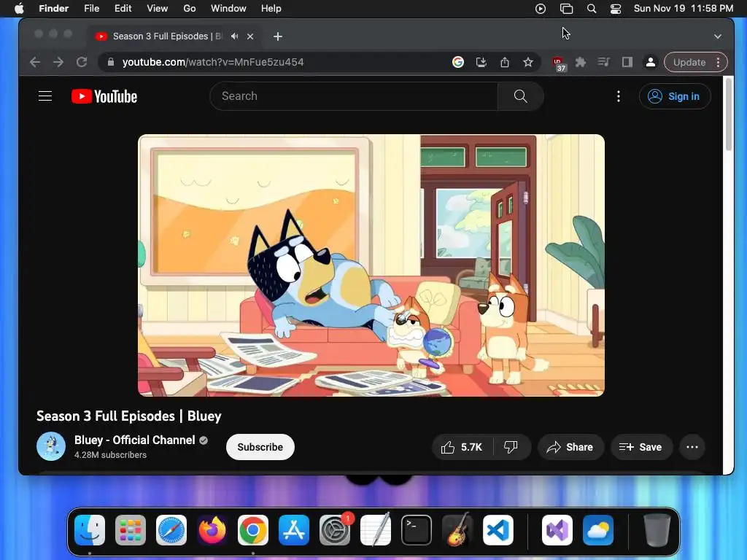Select the Season 3 Full Episodes tab
The image size is (747, 560).
[x=167, y=36]
